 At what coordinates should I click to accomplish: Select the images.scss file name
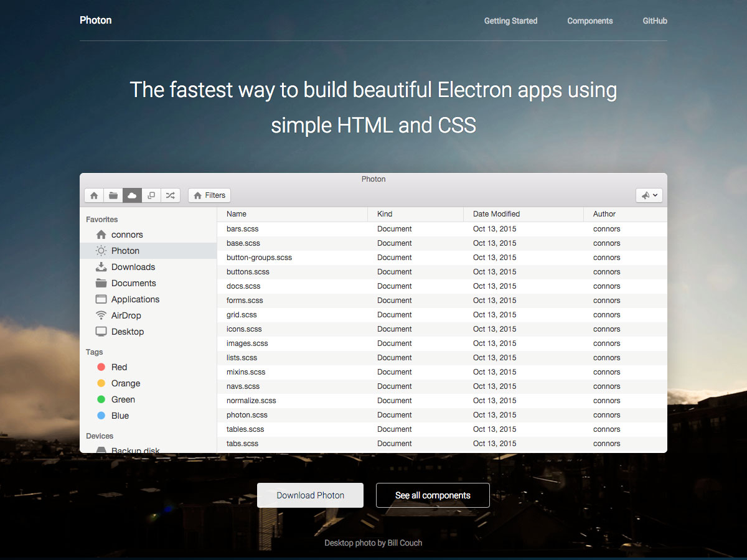point(247,343)
